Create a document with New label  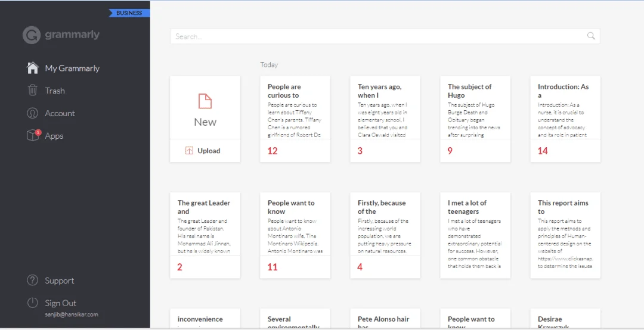pyautogui.click(x=205, y=122)
